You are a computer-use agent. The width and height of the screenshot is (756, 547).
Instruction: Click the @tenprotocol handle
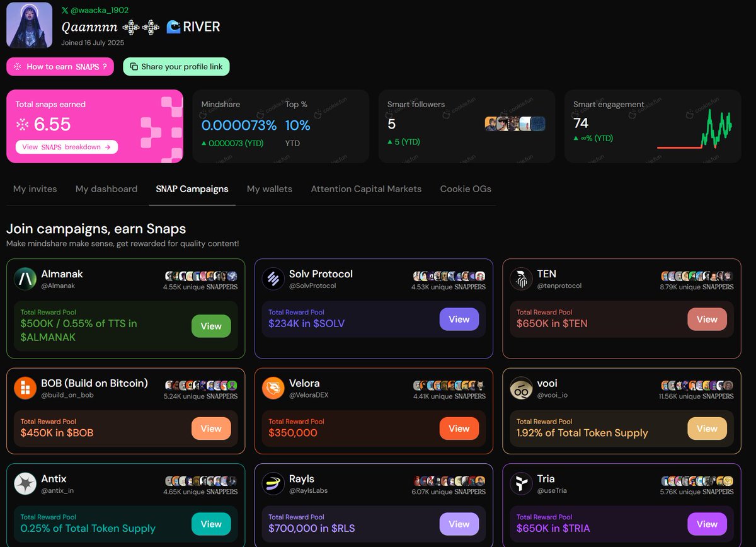coord(559,285)
